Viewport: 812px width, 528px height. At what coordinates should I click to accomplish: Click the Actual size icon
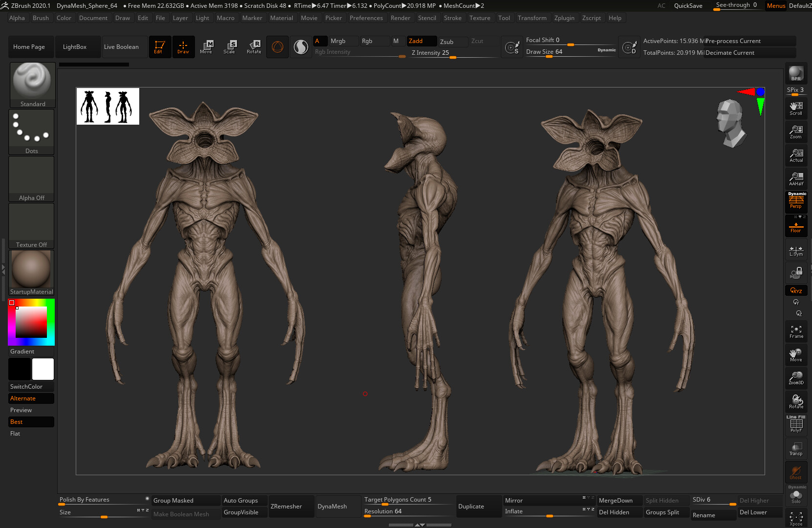tap(796, 155)
